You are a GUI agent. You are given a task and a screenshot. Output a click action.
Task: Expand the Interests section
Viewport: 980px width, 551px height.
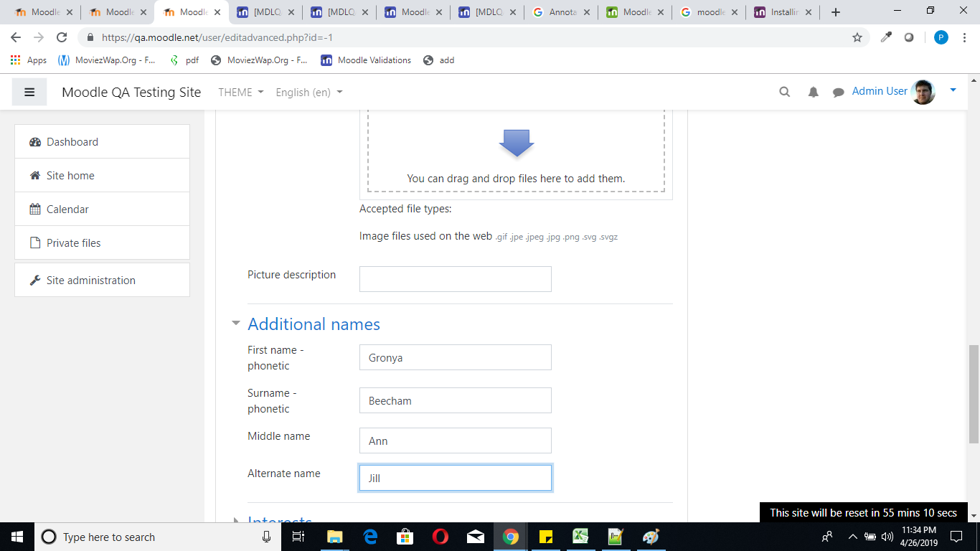coord(280,521)
